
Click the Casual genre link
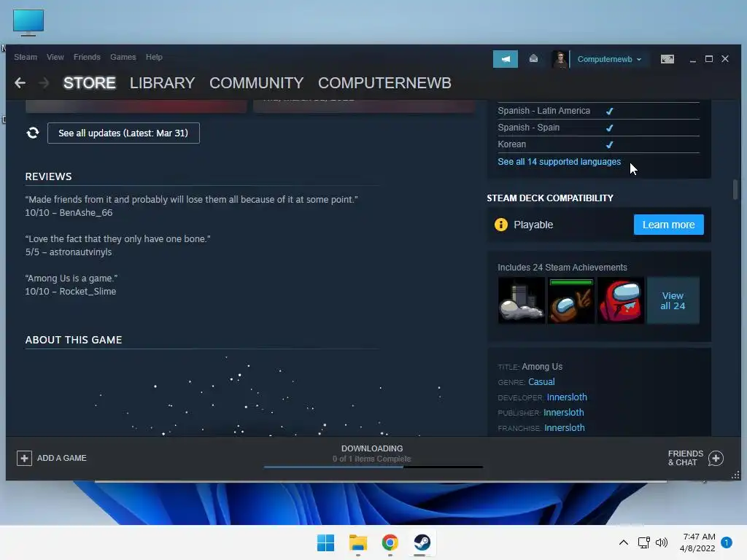(541, 382)
